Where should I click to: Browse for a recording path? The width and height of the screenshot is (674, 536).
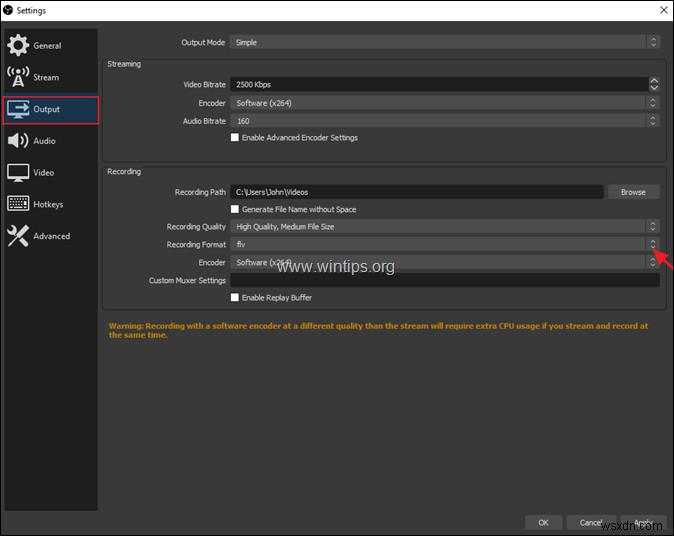[633, 192]
